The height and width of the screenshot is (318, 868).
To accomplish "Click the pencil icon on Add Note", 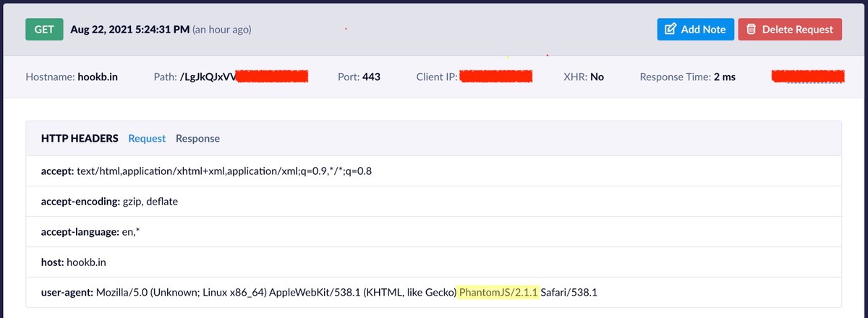I will pos(671,30).
